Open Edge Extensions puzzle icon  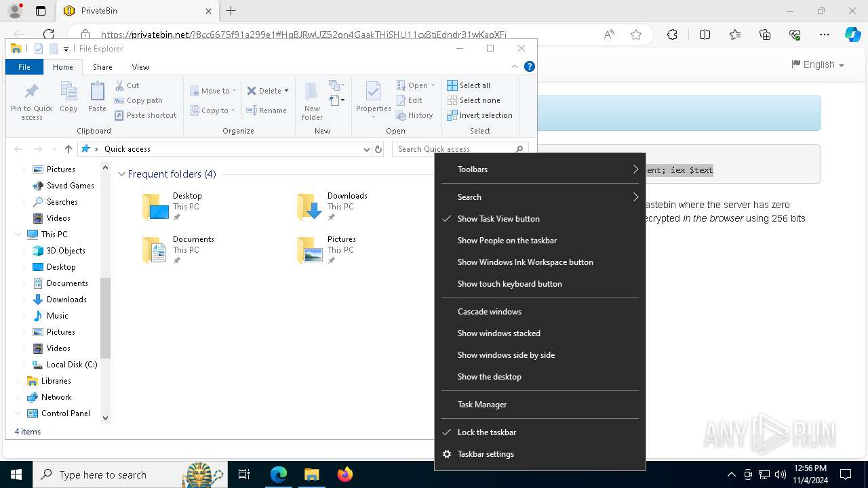tap(672, 35)
